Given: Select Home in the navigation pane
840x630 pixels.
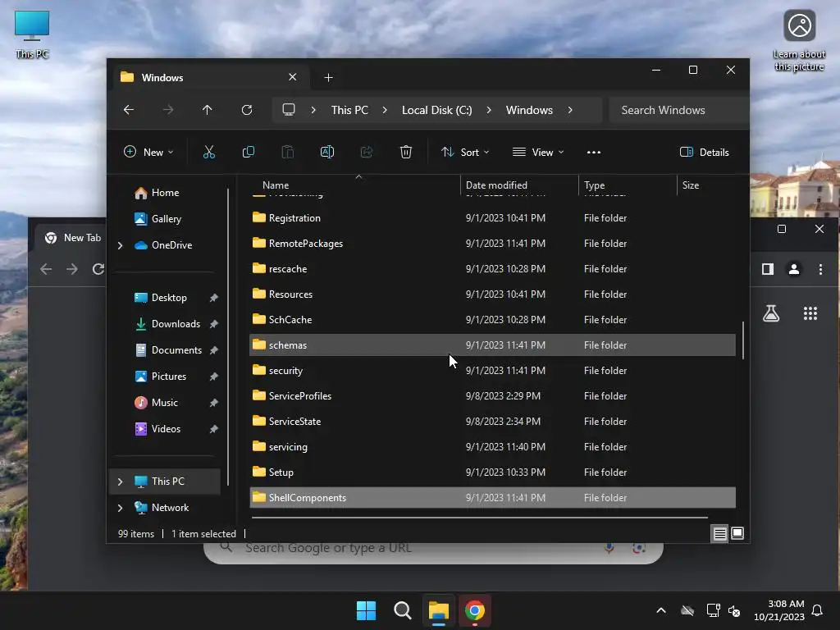Looking at the screenshot, I should [166, 193].
